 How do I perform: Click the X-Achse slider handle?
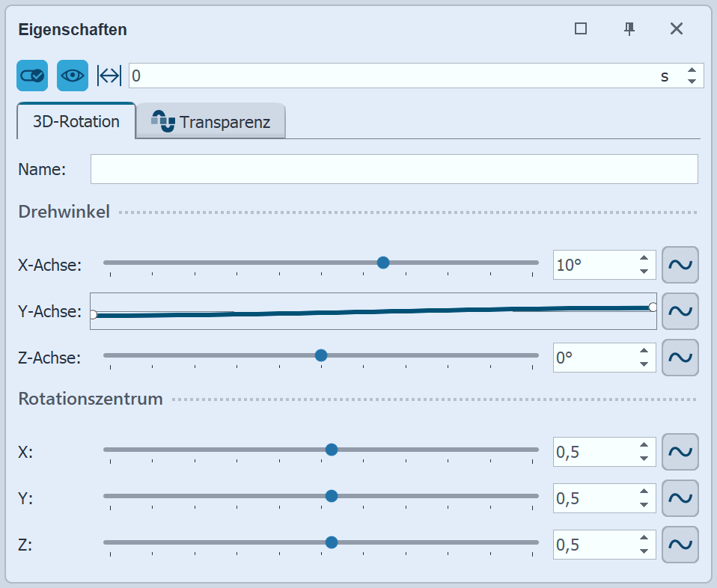tap(383, 263)
